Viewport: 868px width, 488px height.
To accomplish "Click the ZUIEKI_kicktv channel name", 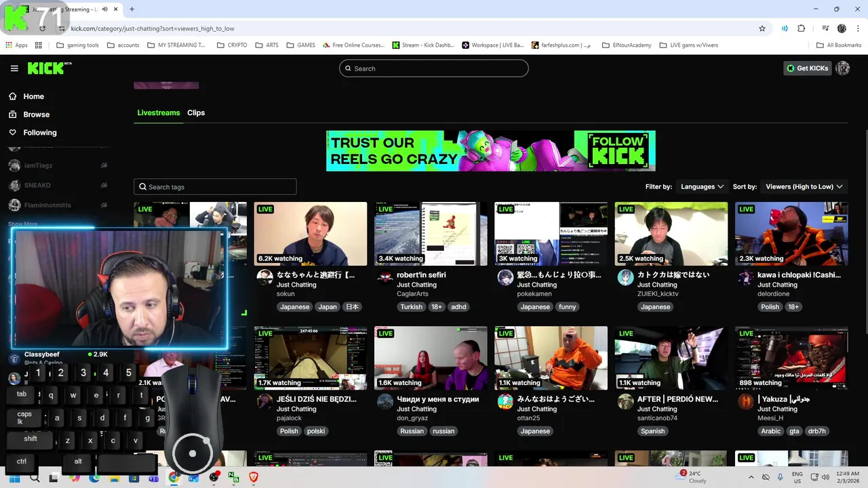I will coord(657,294).
